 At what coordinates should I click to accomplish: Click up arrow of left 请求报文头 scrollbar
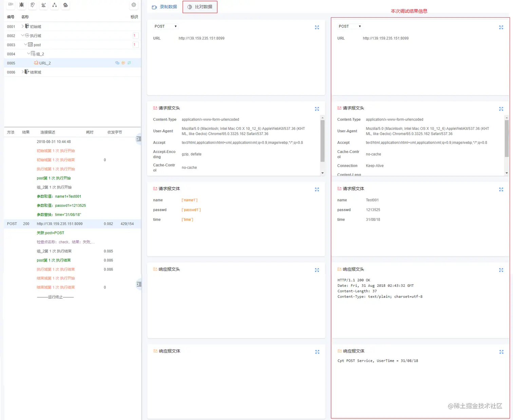(x=322, y=117)
